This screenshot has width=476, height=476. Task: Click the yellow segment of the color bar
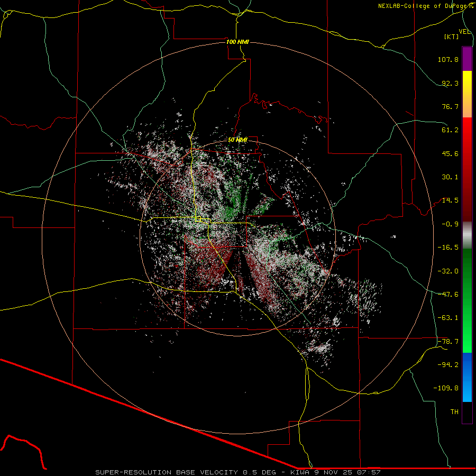tap(467, 83)
